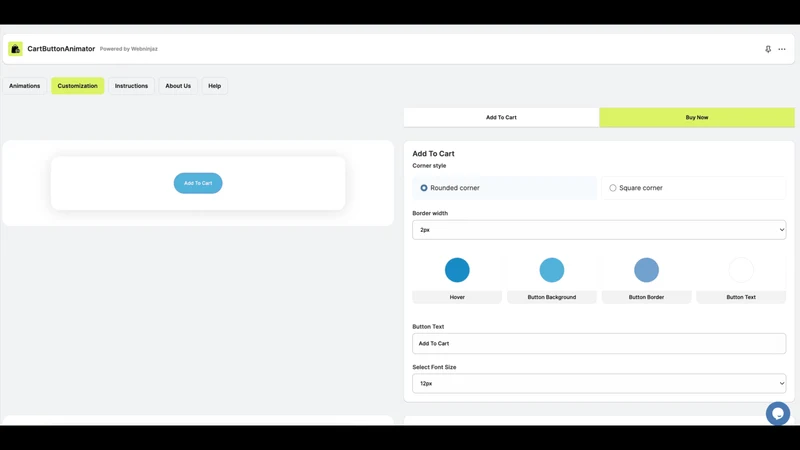This screenshot has width=800, height=450.
Task: Go to the About Us tab
Action: pyautogui.click(x=178, y=86)
